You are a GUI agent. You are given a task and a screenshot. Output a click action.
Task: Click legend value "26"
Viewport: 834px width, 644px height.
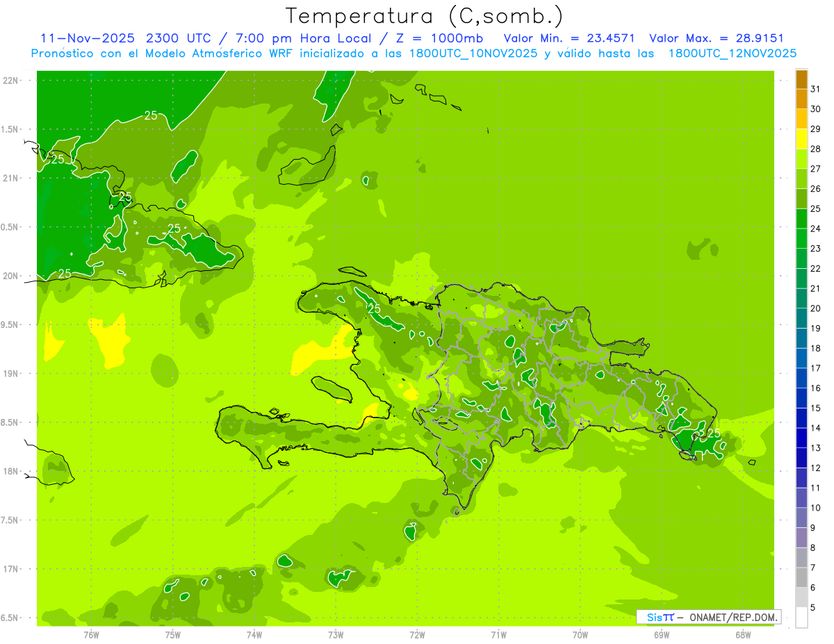[816, 188]
